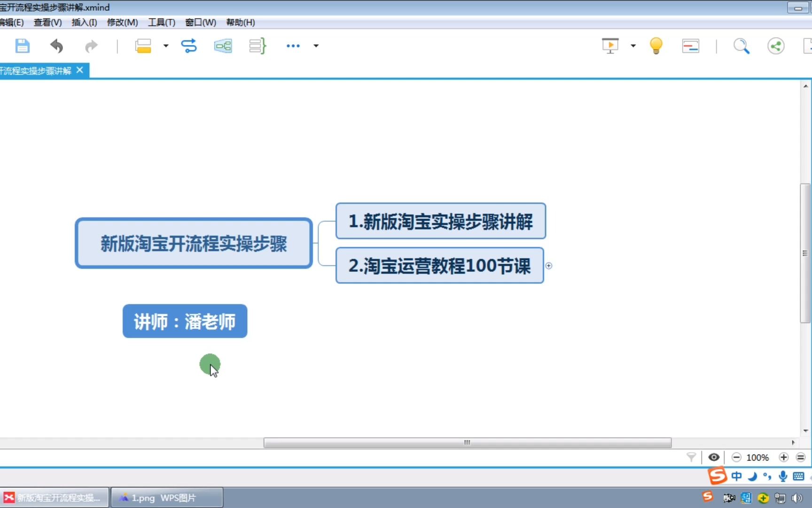Open the Sogou soft keyboard icon
The image size is (812, 508).
click(798, 476)
